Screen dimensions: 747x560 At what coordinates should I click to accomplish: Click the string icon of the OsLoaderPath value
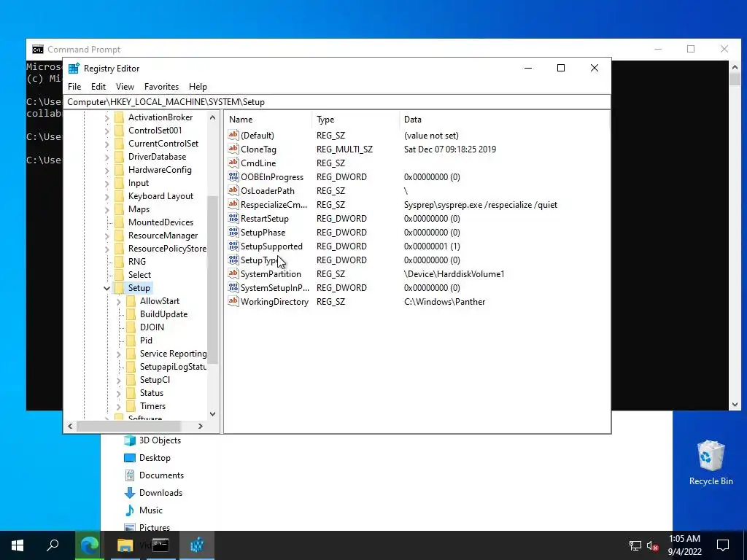click(x=233, y=190)
